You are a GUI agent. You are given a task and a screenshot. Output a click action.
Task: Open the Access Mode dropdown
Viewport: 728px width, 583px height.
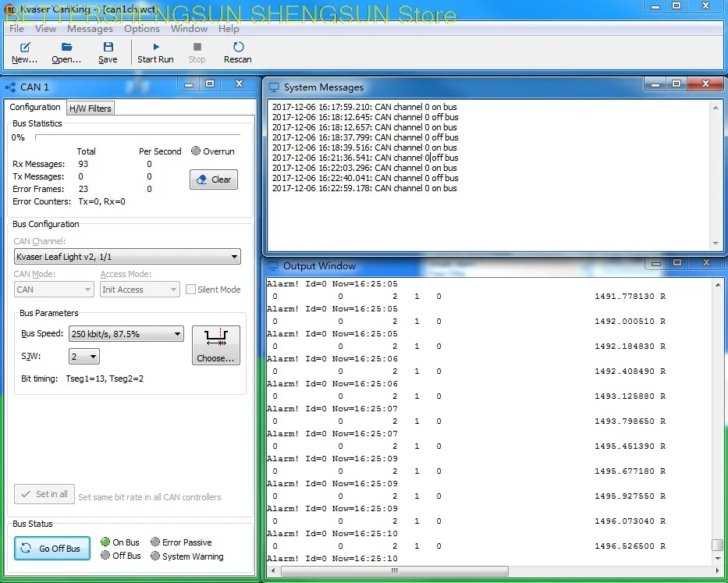click(x=140, y=290)
